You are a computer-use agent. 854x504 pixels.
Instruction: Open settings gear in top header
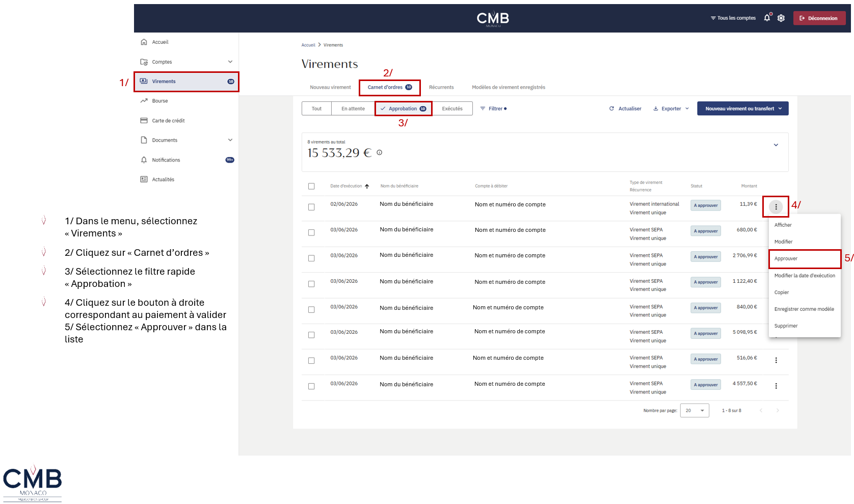pyautogui.click(x=781, y=18)
